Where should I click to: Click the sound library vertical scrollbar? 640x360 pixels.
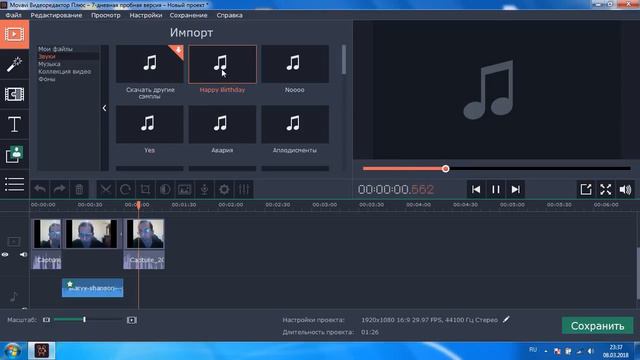(344, 60)
